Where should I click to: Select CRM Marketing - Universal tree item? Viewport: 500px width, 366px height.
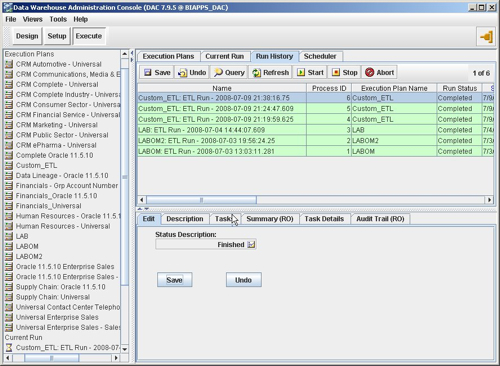(x=57, y=125)
